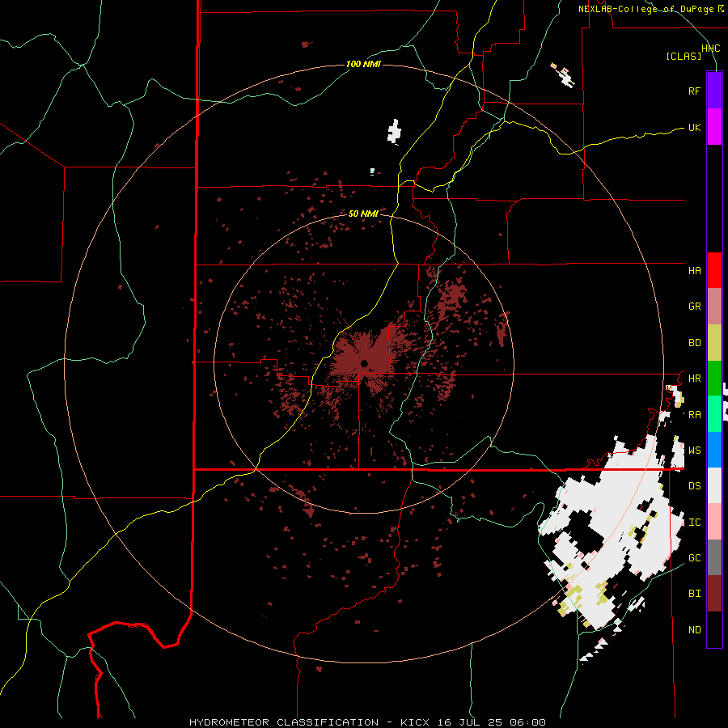The width and height of the screenshot is (728, 728).
Task: Click the 'WS' legend label
Action: 694,450
